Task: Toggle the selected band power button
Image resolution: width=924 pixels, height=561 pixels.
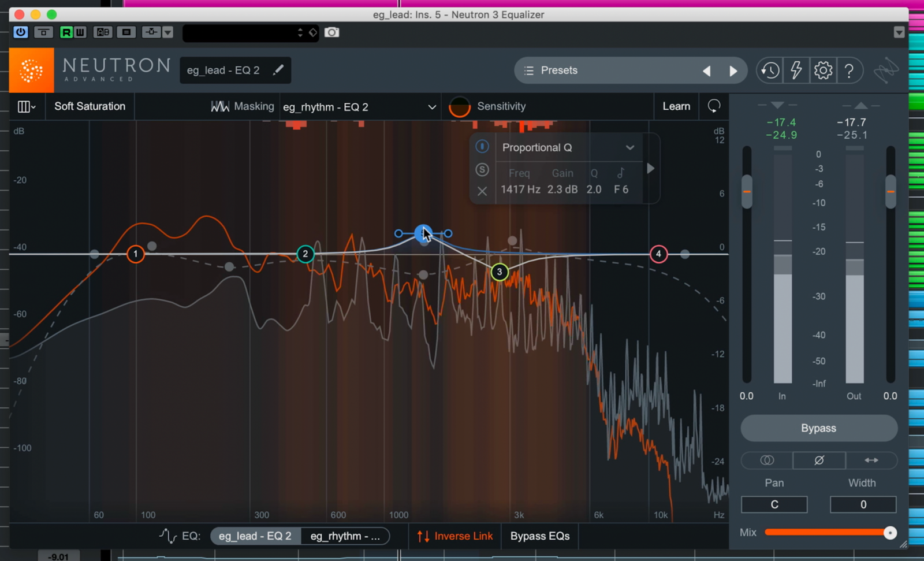Action: coord(482,147)
